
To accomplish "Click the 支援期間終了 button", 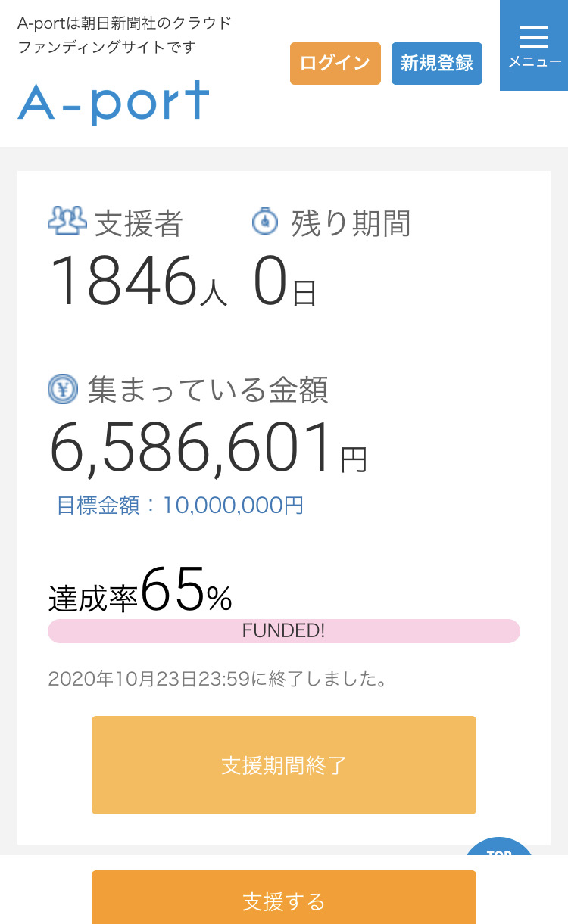I will (x=284, y=765).
